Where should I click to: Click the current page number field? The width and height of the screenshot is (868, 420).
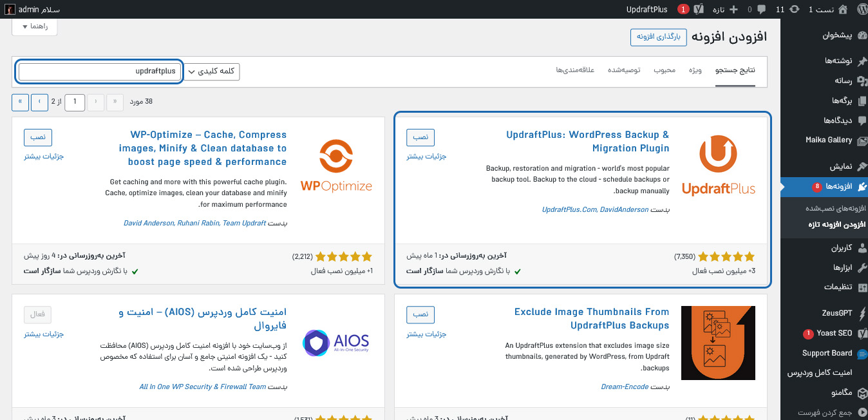pos(75,102)
